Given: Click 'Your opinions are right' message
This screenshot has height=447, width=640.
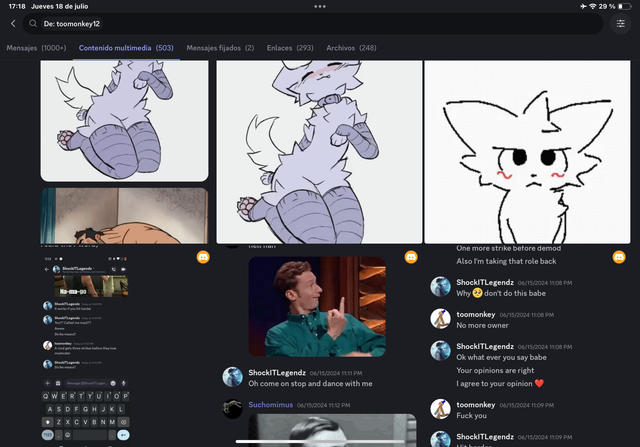Looking at the screenshot, I should click(x=495, y=371).
